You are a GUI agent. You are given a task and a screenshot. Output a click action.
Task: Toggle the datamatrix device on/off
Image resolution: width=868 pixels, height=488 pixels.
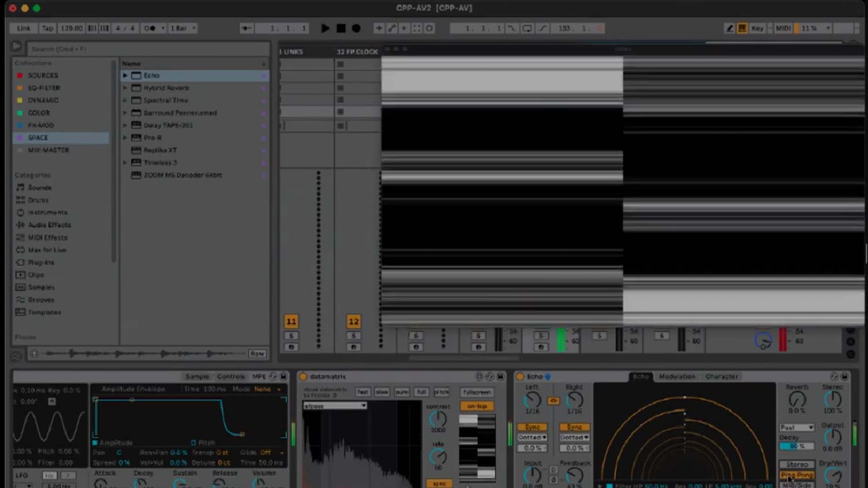[x=303, y=376]
